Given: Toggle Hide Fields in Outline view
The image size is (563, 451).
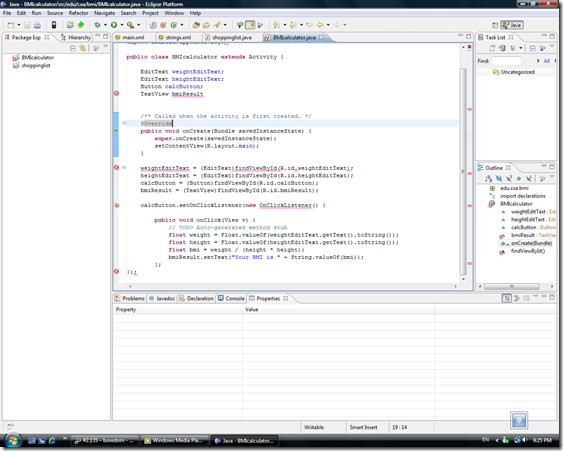Looking at the screenshot, I should coord(499,178).
